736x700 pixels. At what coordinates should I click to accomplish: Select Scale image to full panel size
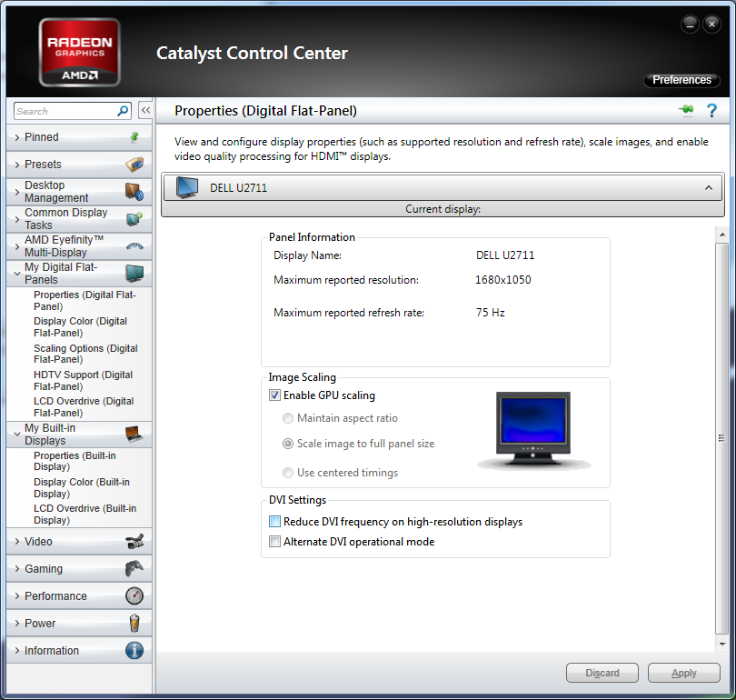[x=288, y=444]
